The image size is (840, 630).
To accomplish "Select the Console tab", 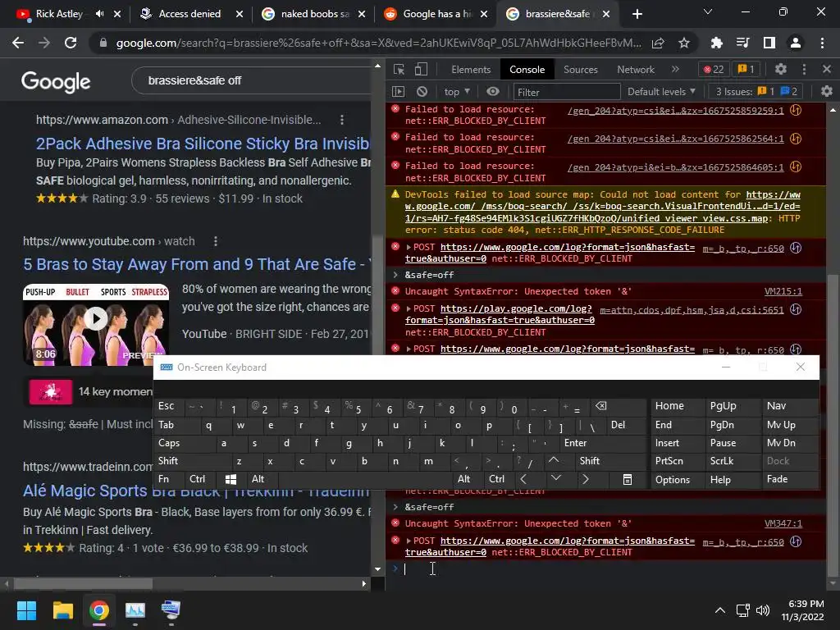I will tap(527, 69).
